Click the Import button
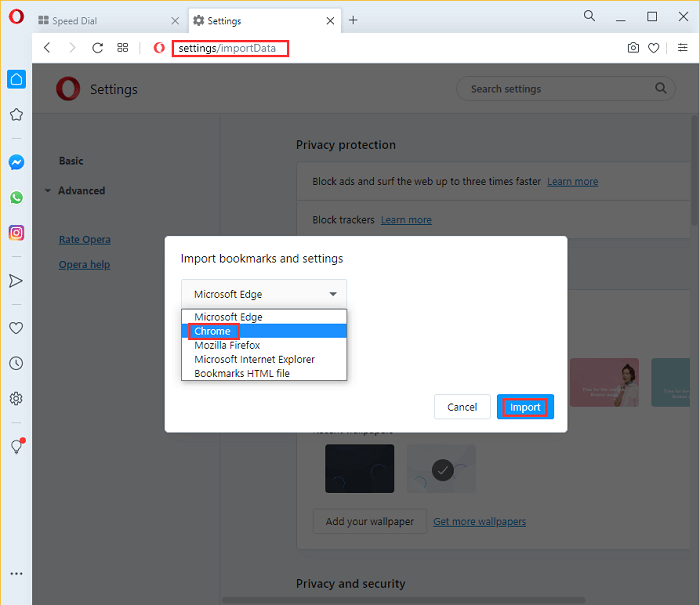The height and width of the screenshot is (605, 700). pyautogui.click(x=525, y=407)
